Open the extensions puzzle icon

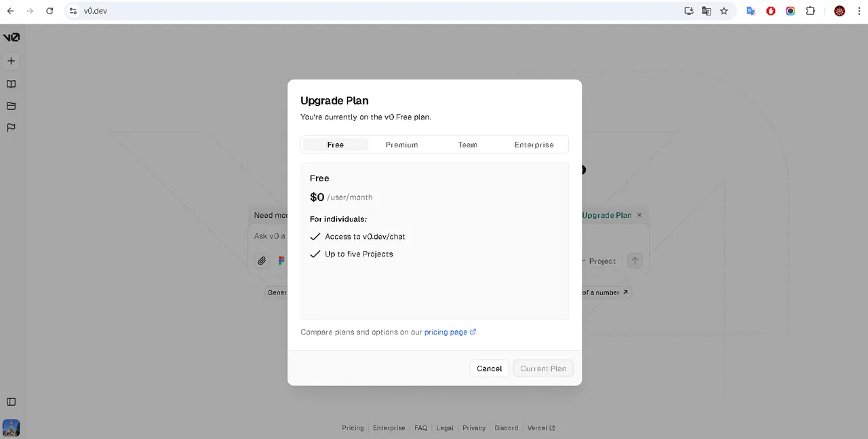(810, 11)
